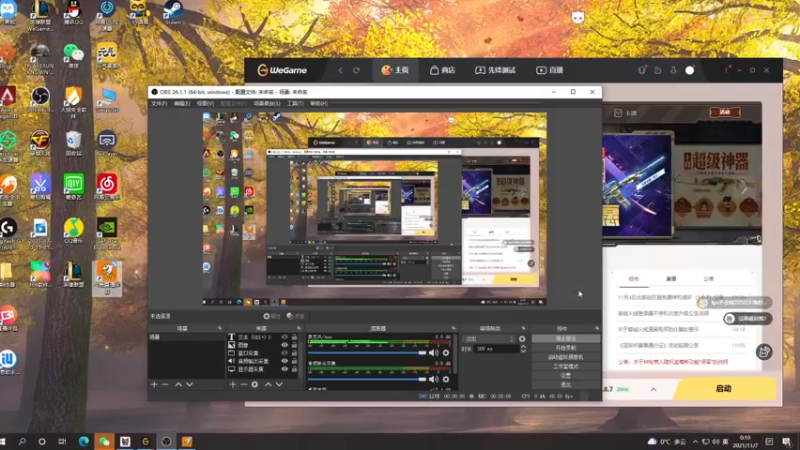The height and width of the screenshot is (450, 800).
Task: Switch to WeGame 直播 tab
Action: point(549,70)
